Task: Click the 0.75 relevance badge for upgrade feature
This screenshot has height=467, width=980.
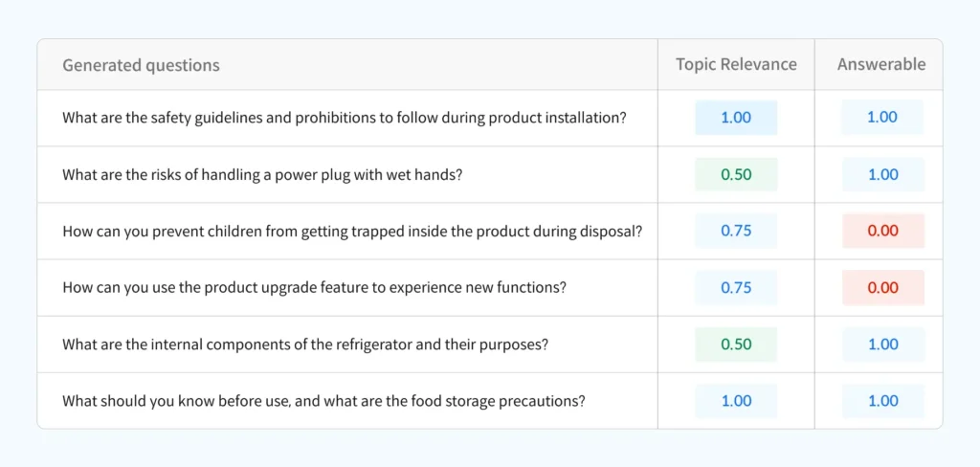Action: click(736, 288)
